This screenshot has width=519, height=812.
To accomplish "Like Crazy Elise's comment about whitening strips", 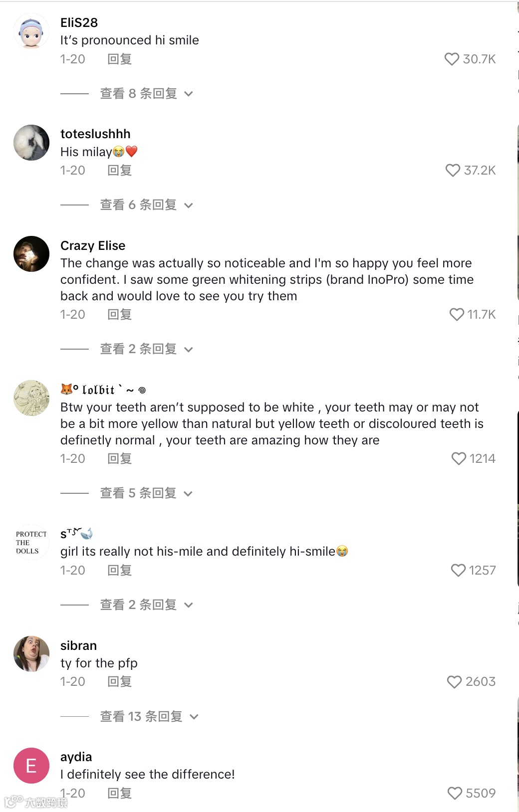I will (457, 315).
